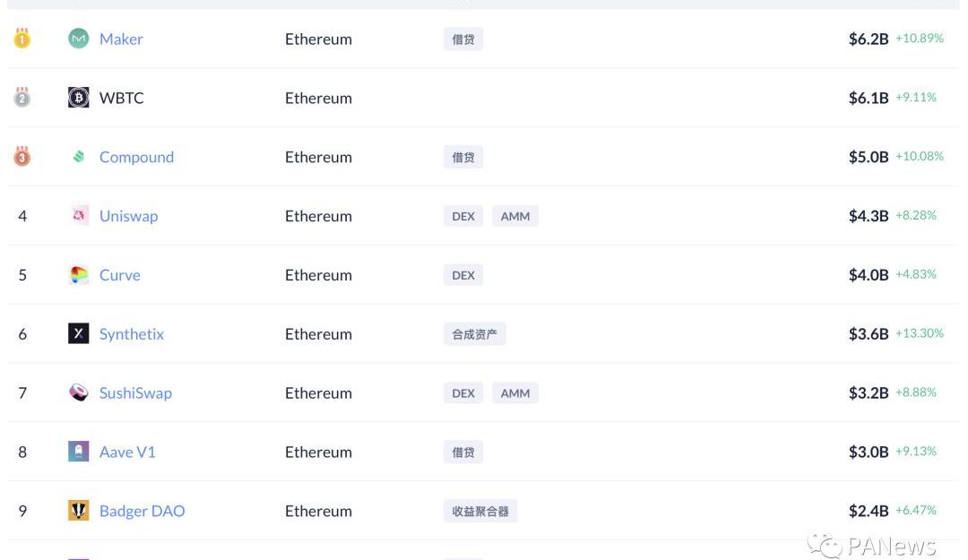Click the WBTC bitcoin logo icon
Viewport: 968px width, 560px height.
(78, 98)
